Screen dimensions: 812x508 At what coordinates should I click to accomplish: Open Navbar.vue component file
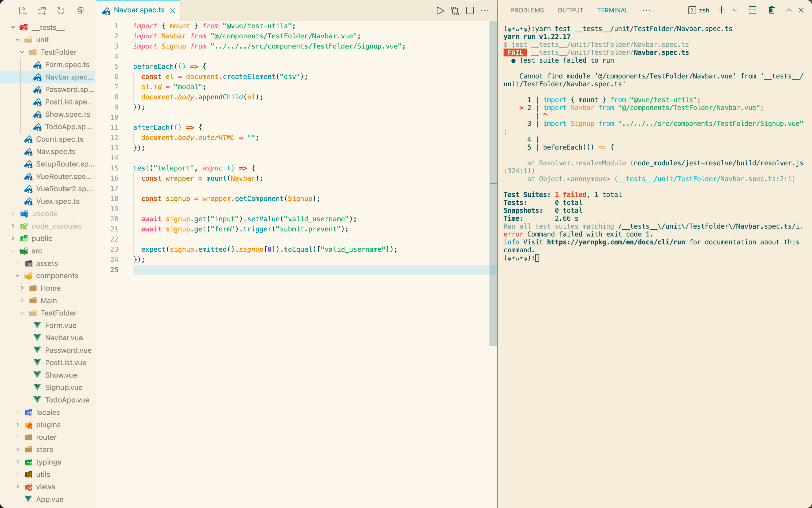coord(48,338)
